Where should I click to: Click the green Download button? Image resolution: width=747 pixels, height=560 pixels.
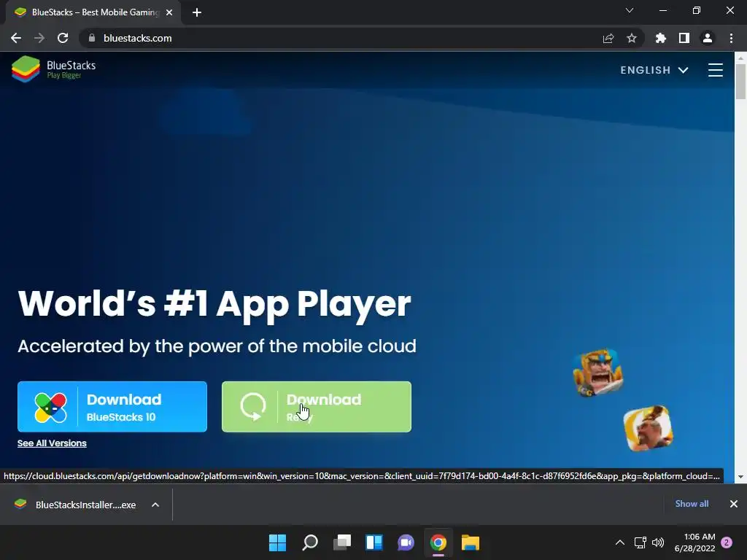click(317, 407)
